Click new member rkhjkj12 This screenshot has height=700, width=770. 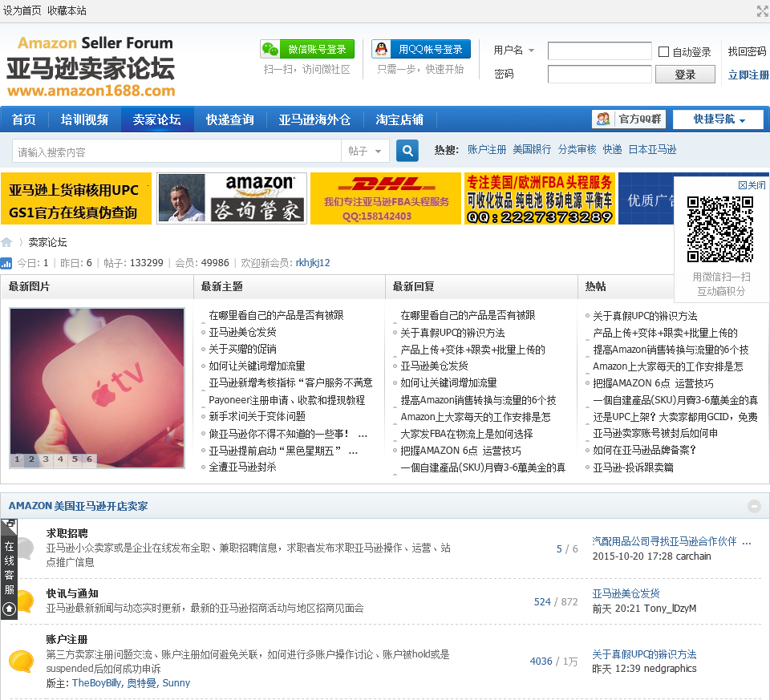click(313, 263)
